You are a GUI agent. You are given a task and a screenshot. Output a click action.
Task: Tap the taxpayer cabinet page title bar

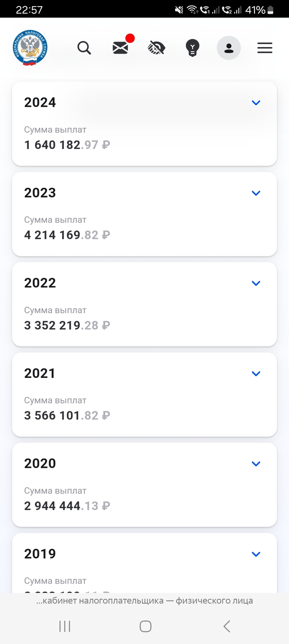pyautogui.click(x=144, y=601)
